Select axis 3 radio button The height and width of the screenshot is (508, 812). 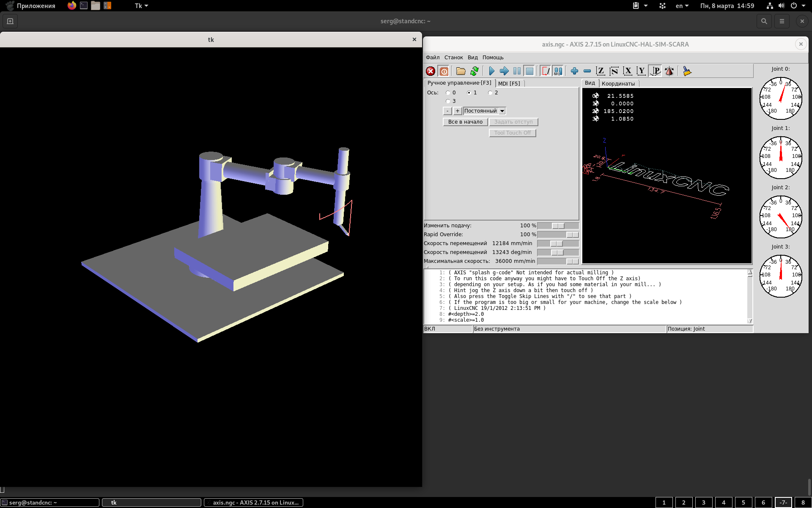(448, 101)
